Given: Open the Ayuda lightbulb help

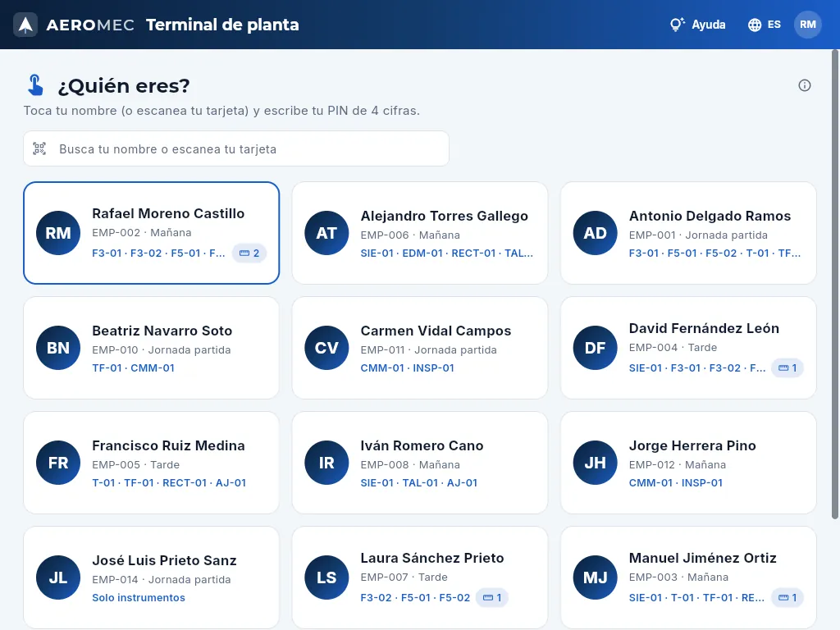Looking at the screenshot, I should tap(697, 25).
